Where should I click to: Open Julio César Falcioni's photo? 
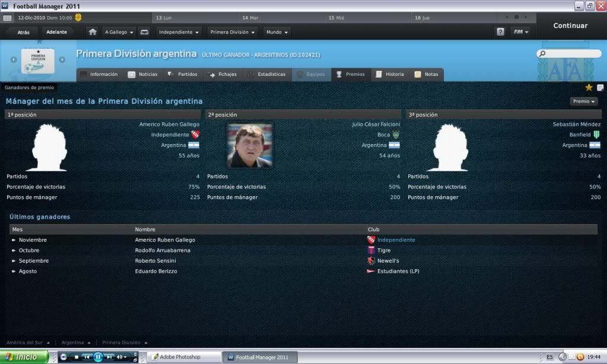pos(250,146)
